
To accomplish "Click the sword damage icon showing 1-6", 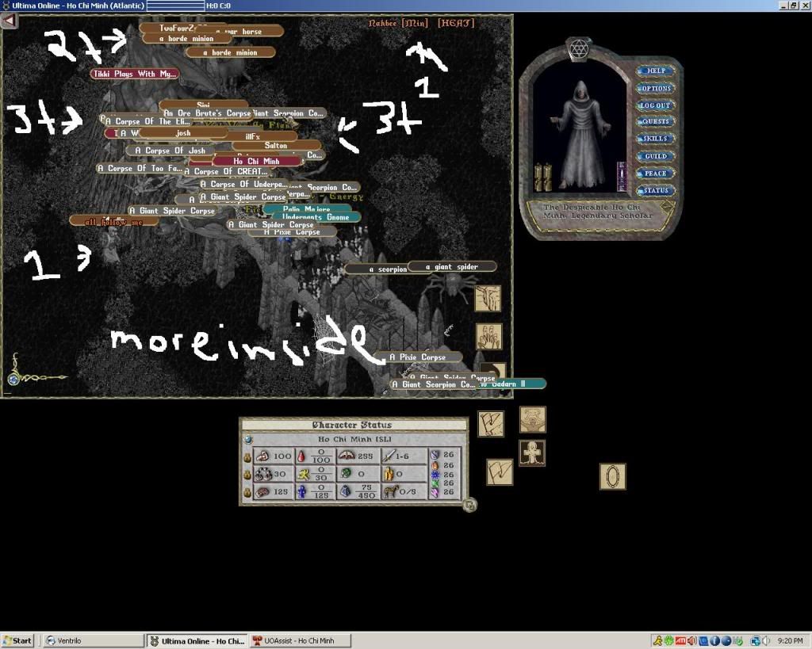I will coord(389,456).
